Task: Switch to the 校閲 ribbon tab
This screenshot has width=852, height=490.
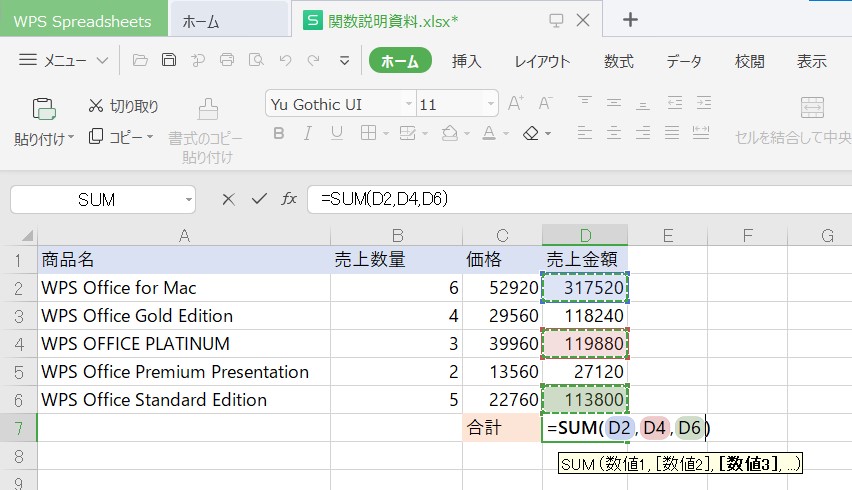Action: pyautogui.click(x=749, y=61)
